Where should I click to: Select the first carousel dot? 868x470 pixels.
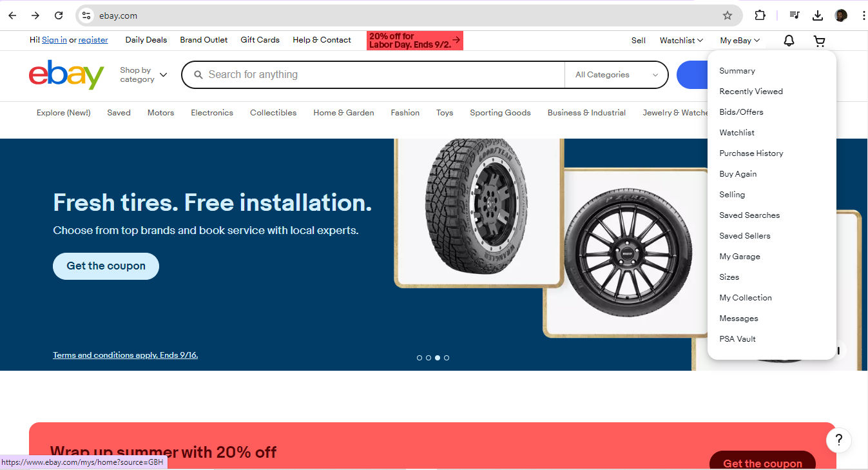419,357
